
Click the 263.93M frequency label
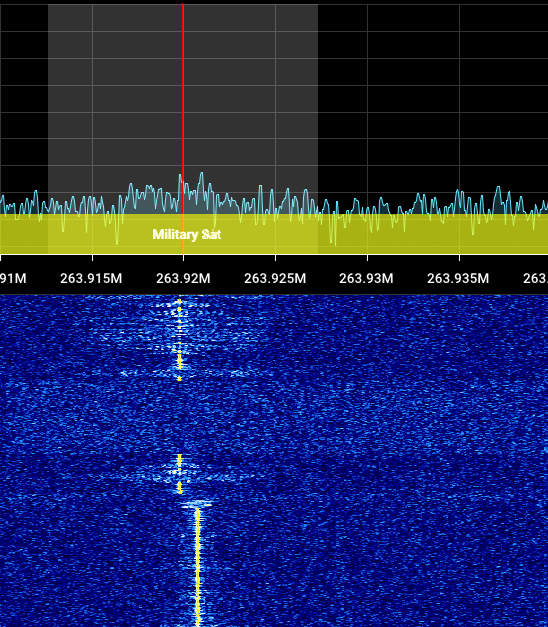tap(366, 278)
